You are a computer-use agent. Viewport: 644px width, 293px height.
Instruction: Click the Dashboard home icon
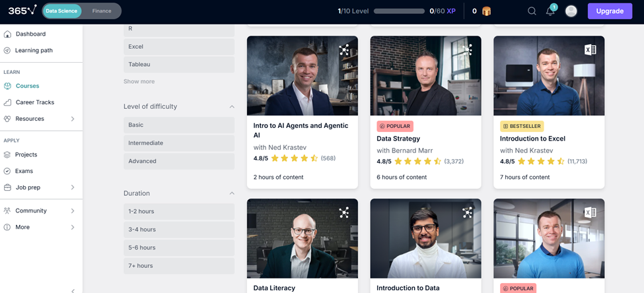pyautogui.click(x=8, y=34)
